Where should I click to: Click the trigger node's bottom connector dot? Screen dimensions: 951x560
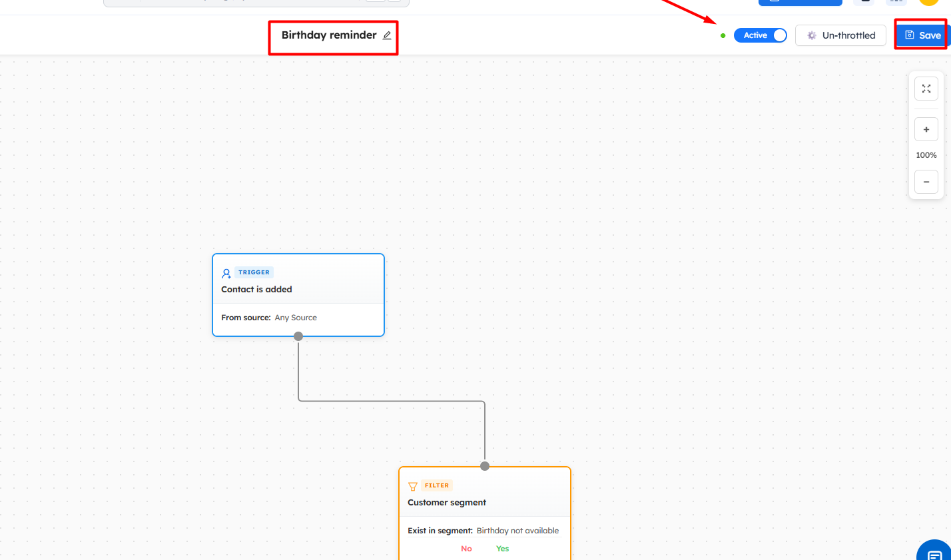[x=298, y=336]
